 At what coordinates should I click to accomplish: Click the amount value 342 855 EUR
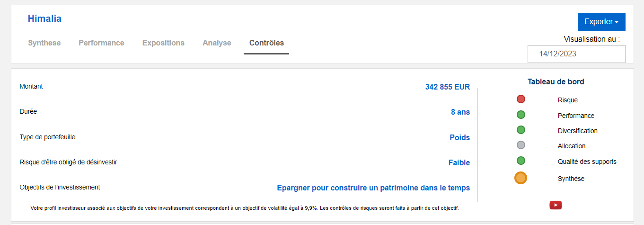(x=448, y=87)
